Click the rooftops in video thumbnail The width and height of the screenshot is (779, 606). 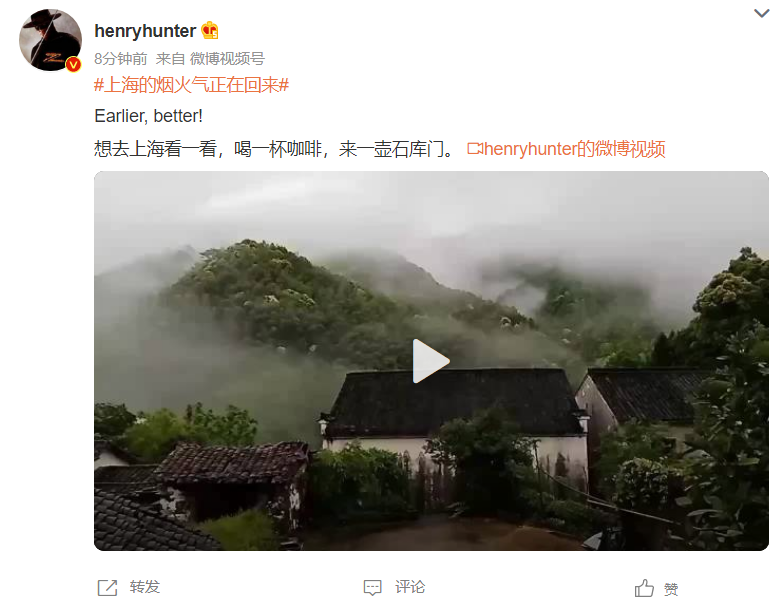452,402
